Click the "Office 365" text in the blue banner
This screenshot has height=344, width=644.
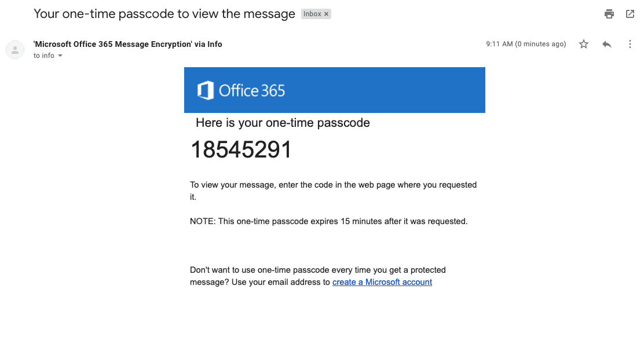(252, 90)
